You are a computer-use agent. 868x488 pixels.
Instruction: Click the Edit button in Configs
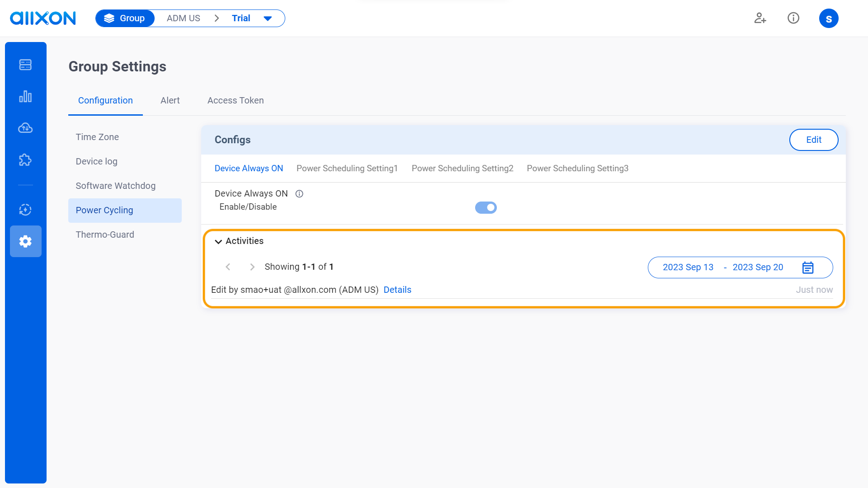[814, 140]
